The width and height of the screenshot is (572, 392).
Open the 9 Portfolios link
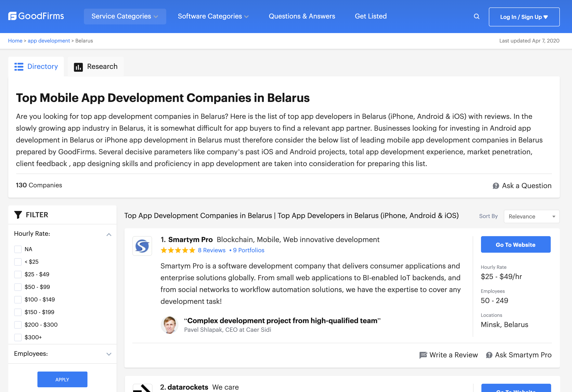pyautogui.click(x=249, y=250)
